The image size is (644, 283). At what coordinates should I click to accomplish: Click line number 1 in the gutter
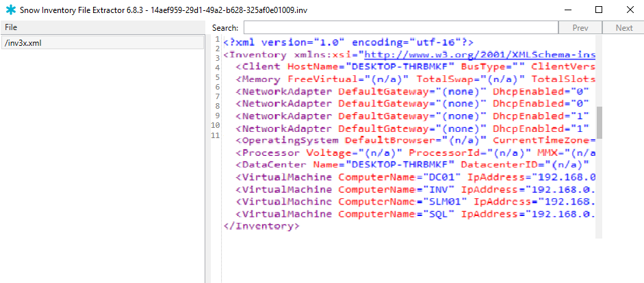tap(217, 39)
